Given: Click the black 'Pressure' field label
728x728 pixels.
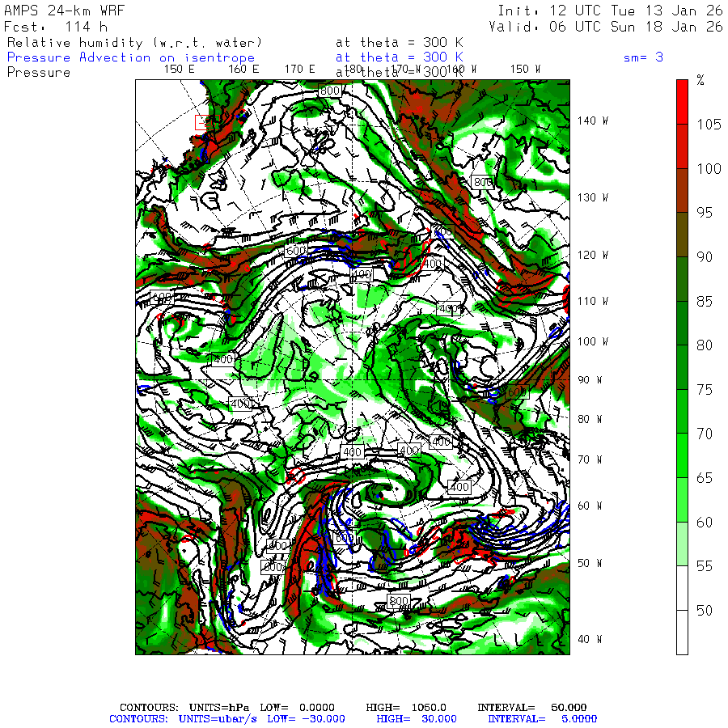Looking at the screenshot, I should click(x=39, y=73).
